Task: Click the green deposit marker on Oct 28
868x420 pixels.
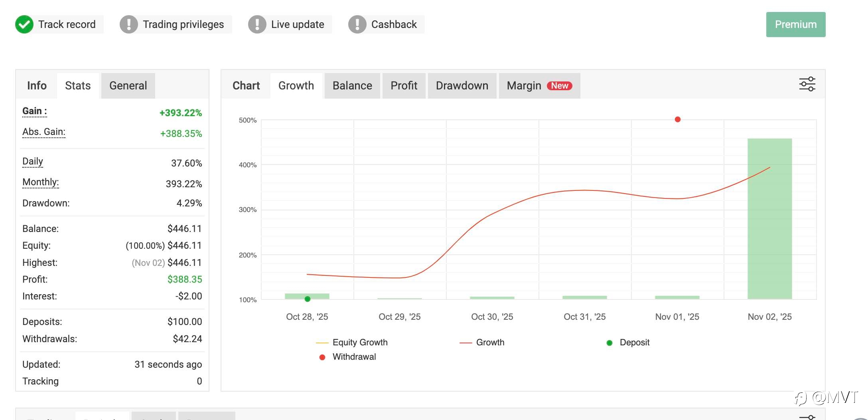Action: point(308,299)
